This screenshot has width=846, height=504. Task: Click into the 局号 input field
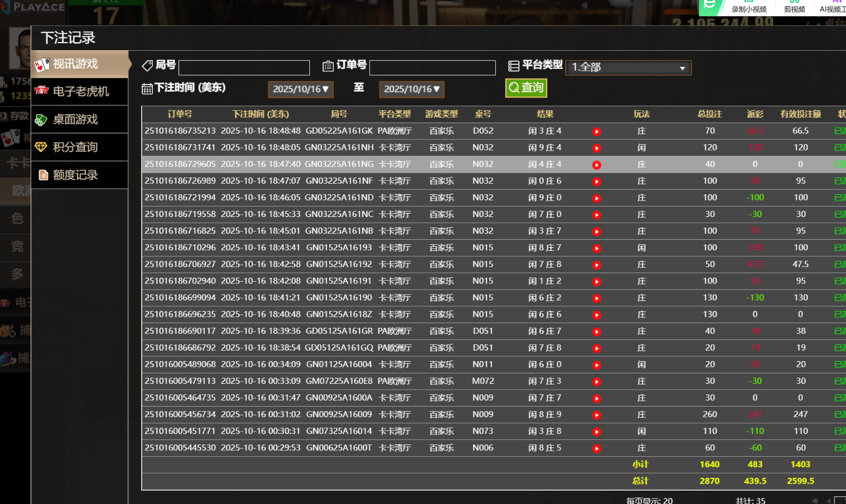[x=244, y=68]
